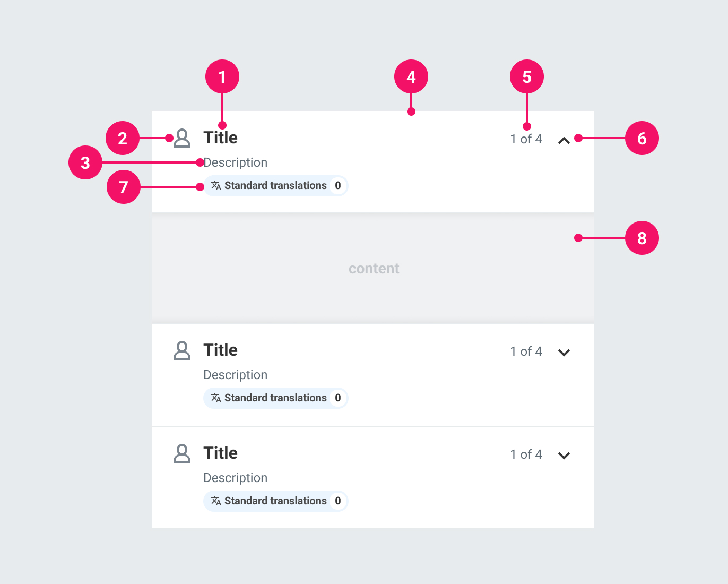Click the user icon in the first accordion item
Screen dimensions: 728x584
click(x=182, y=138)
